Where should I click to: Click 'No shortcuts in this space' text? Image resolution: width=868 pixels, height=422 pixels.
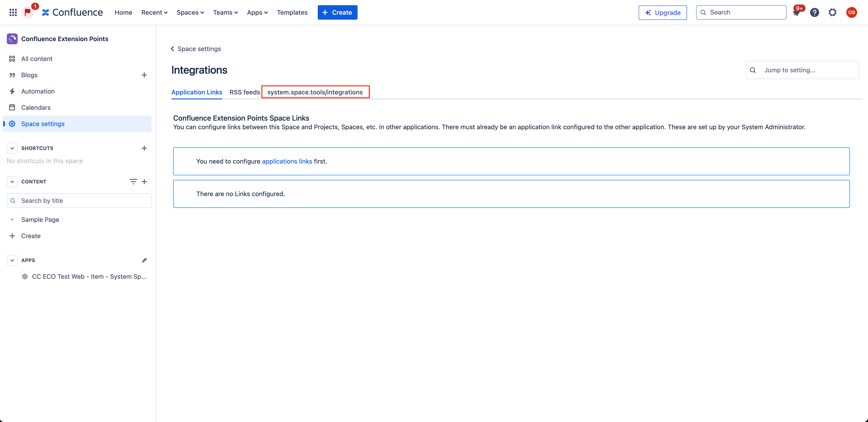45,161
